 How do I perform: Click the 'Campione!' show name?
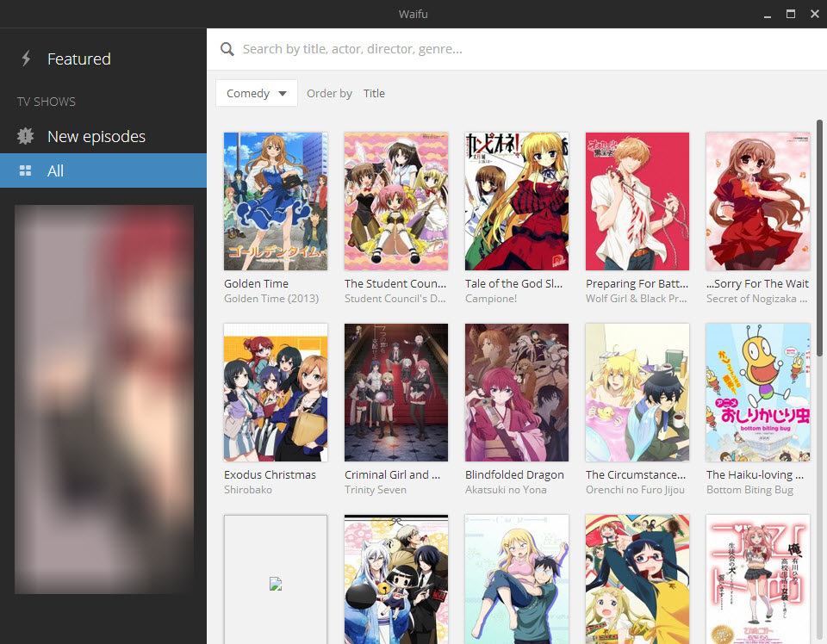point(490,298)
